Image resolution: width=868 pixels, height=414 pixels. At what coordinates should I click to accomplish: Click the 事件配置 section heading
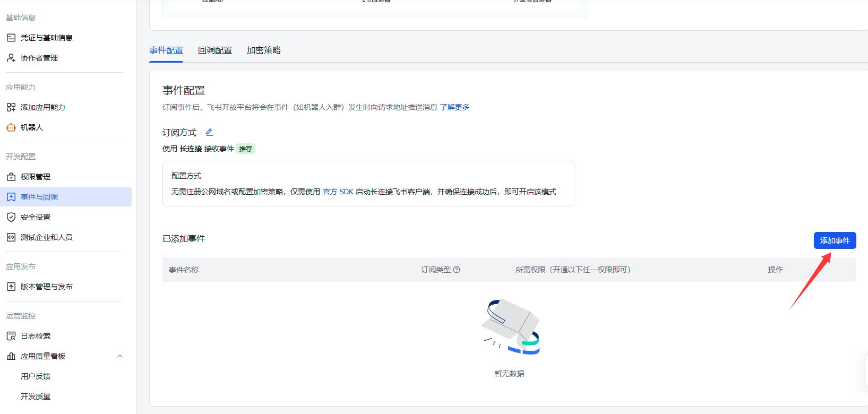coord(184,90)
